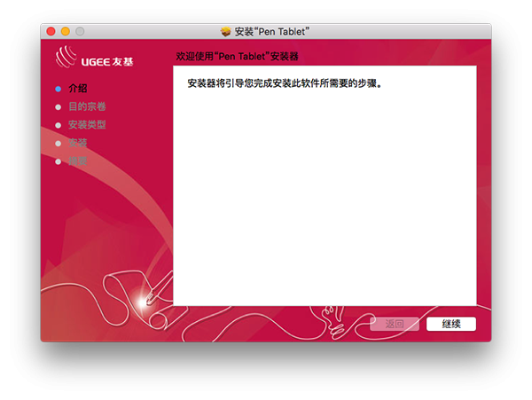The image size is (532, 400).
Task: Close the installer window with red button
Action: point(51,32)
